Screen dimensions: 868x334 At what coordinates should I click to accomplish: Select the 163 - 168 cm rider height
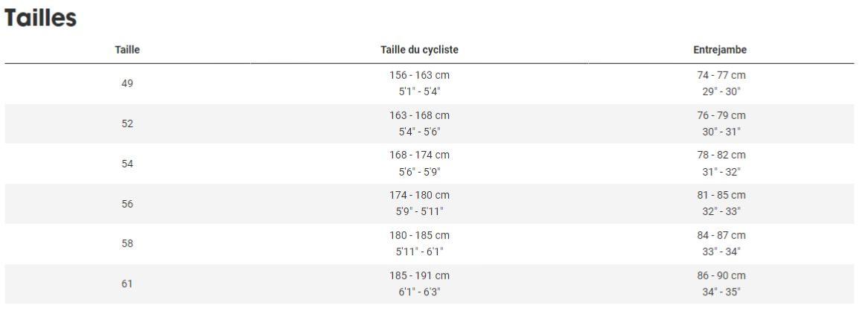coord(419,115)
